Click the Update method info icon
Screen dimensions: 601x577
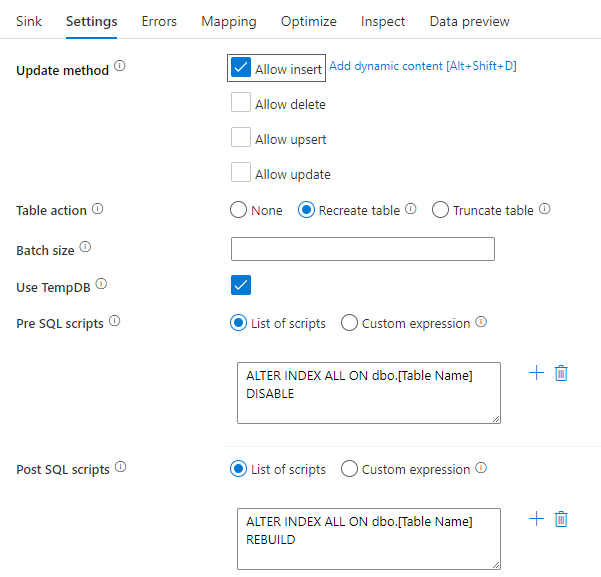click(120, 67)
